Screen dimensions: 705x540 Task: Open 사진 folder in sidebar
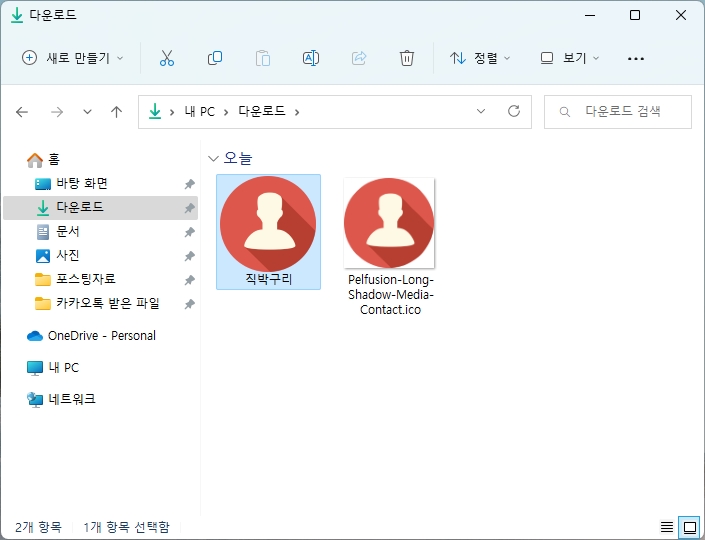pos(58,255)
